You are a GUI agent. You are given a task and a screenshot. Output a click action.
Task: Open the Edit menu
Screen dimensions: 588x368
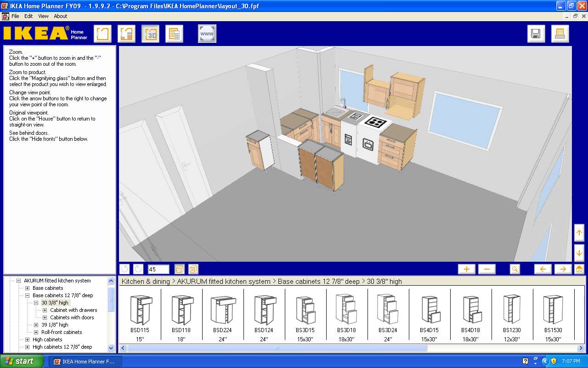click(28, 16)
